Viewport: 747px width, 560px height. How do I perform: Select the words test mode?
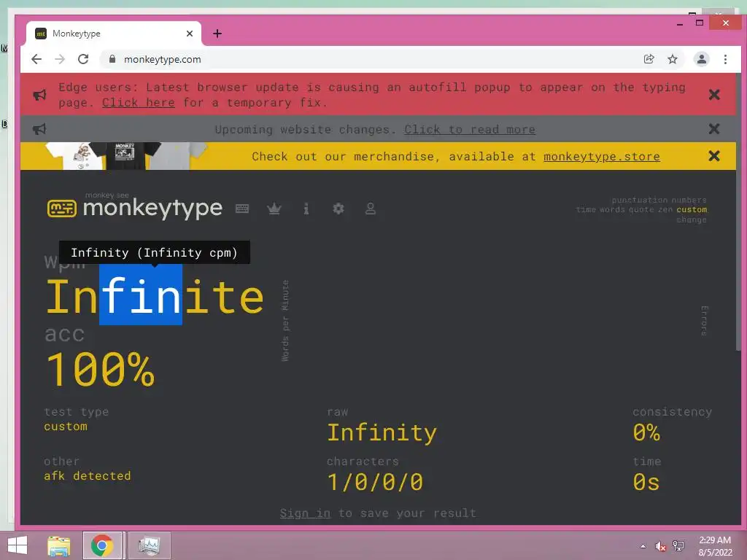(612, 209)
